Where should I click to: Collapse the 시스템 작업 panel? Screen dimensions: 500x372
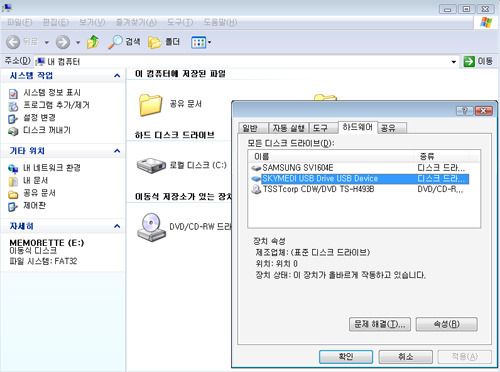pyautogui.click(x=117, y=76)
